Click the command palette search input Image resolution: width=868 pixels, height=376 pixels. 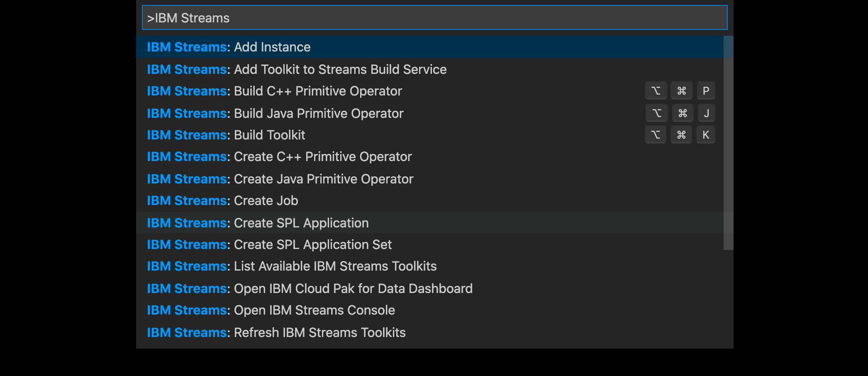click(434, 18)
